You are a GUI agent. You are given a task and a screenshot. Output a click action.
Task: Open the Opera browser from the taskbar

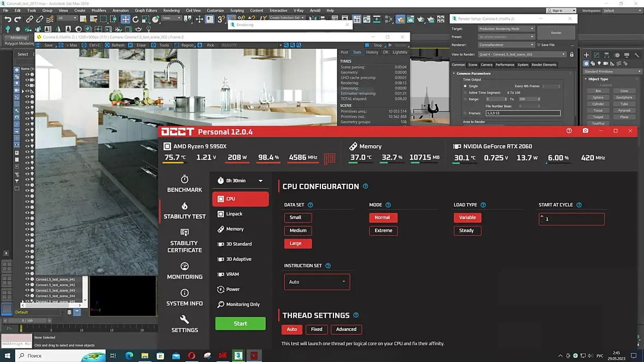[192, 355]
